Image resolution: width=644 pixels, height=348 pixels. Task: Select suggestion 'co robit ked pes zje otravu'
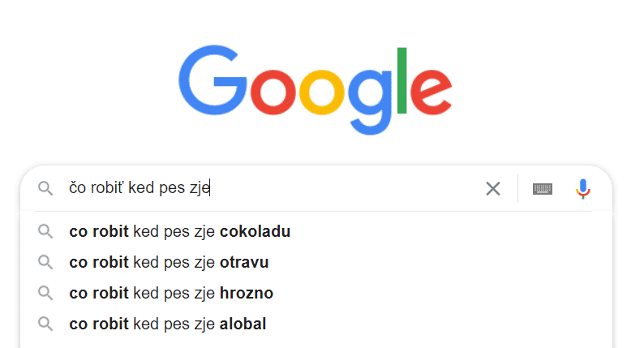(x=316, y=262)
